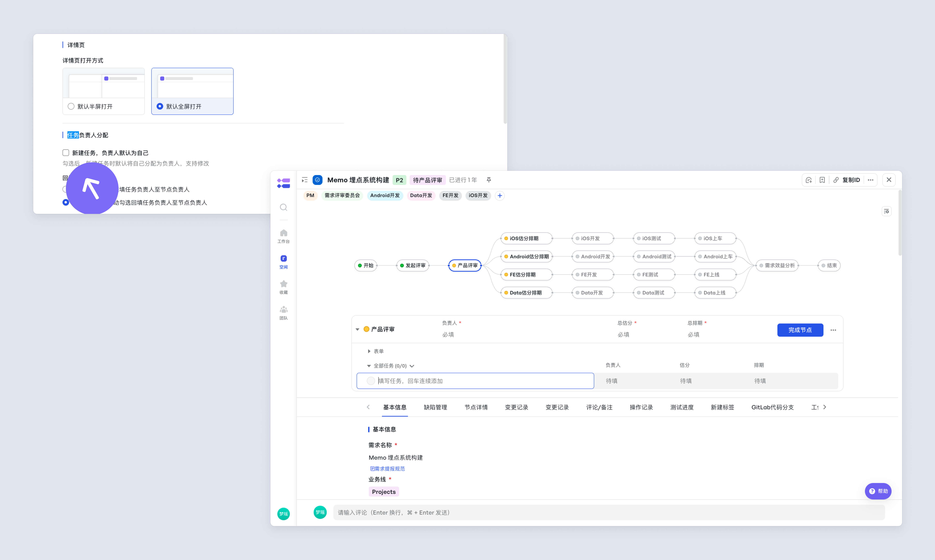Go to 工作台 in the sidebar
Image resolution: width=935 pixels, height=560 pixels.
click(283, 236)
